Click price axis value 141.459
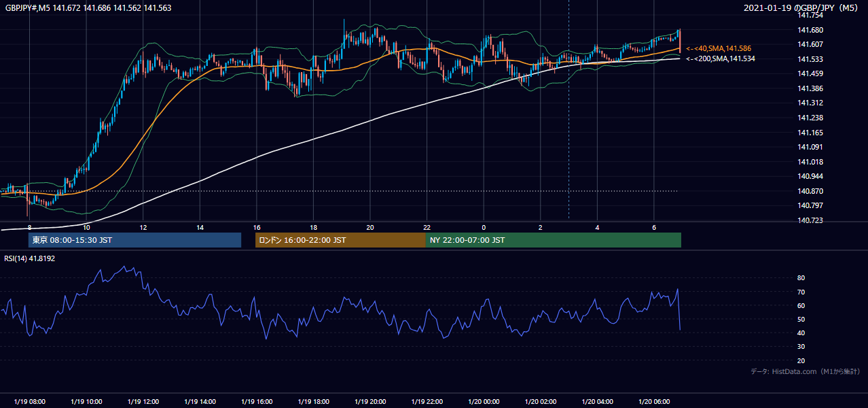Image resolution: width=868 pixels, height=408 pixels. pos(810,74)
